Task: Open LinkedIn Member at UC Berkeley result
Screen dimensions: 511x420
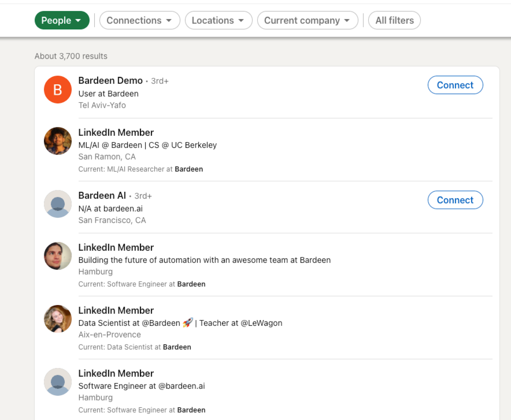Action: tap(116, 132)
